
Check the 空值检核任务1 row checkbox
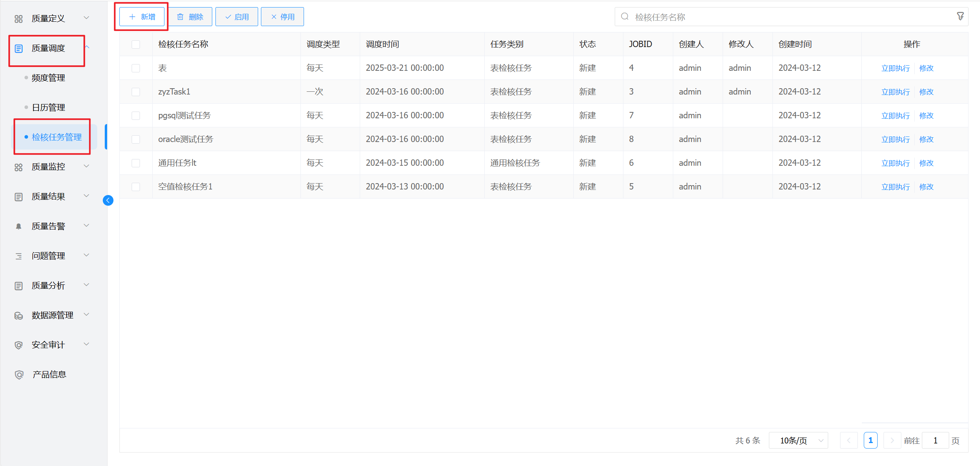[x=136, y=187]
